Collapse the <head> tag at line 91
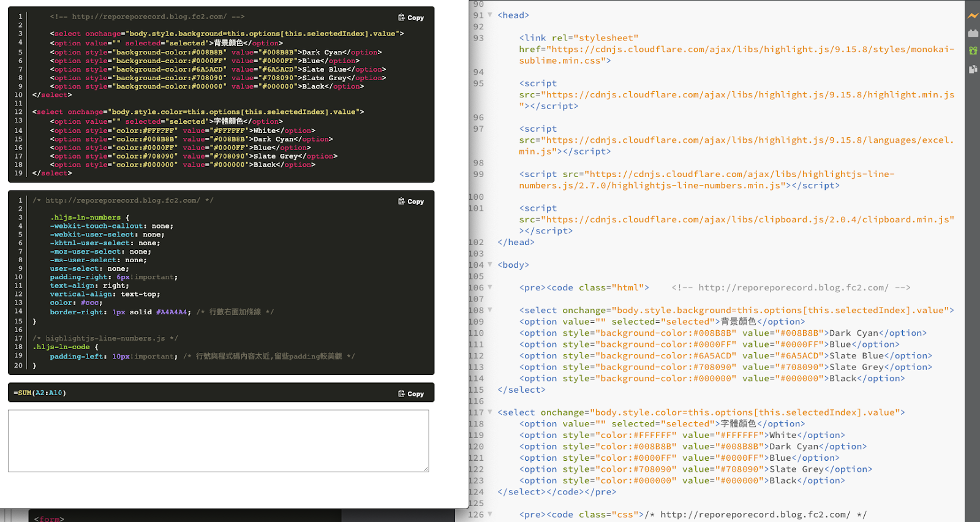The height and width of the screenshot is (522, 980). (490, 15)
